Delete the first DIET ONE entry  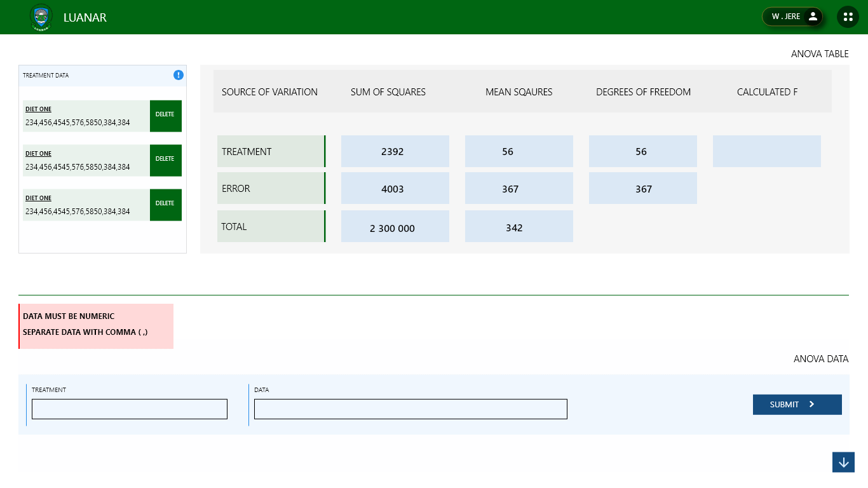pos(165,116)
